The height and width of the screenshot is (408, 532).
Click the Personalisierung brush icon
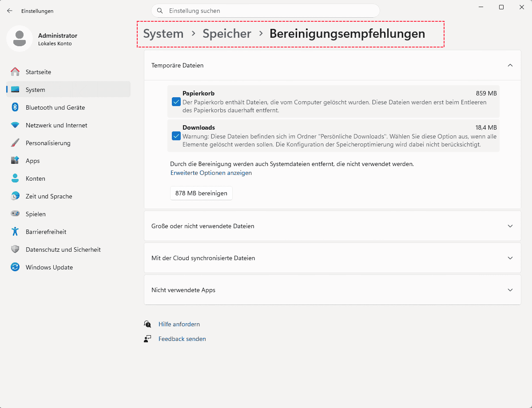(15, 143)
